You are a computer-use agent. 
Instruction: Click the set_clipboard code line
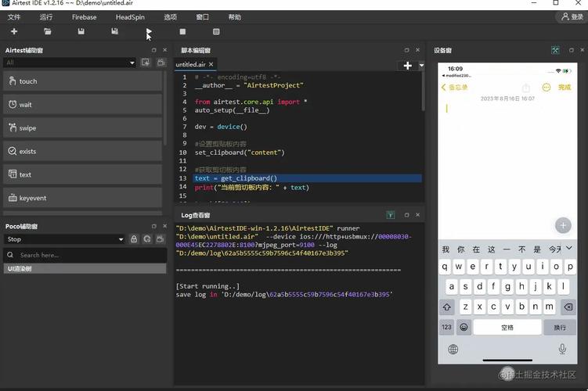click(240, 152)
